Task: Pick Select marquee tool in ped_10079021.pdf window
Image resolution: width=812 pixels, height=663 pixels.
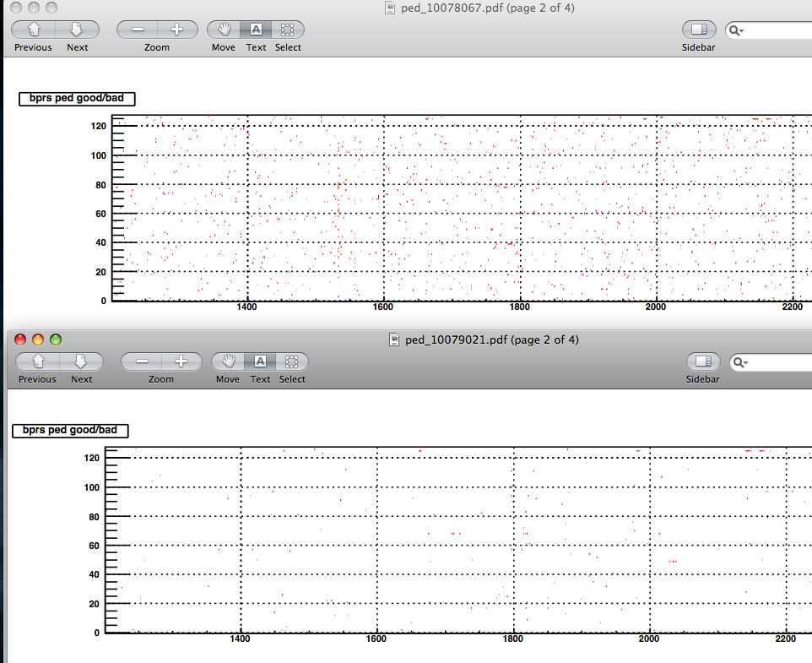Action: (x=291, y=361)
